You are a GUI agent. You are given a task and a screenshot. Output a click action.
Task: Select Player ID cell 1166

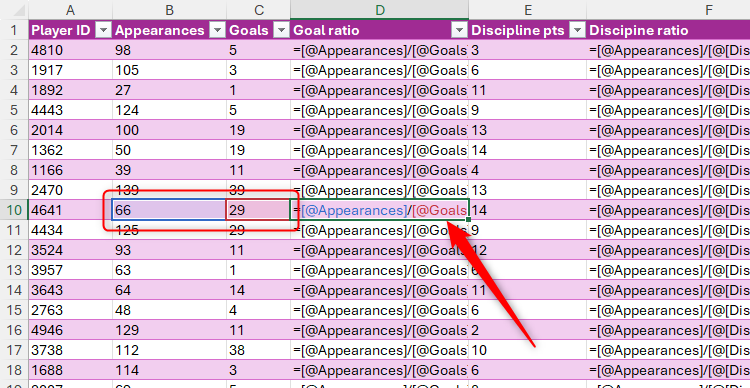pyautogui.click(x=70, y=170)
